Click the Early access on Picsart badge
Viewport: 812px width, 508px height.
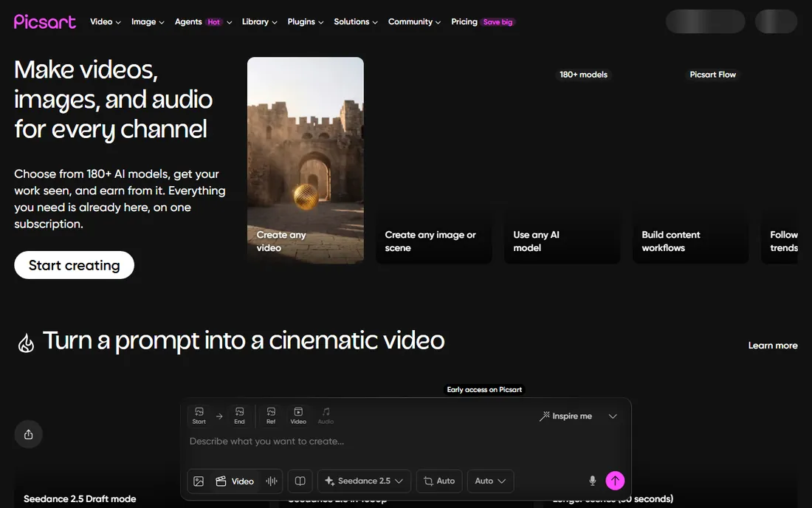click(x=484, y=389)
